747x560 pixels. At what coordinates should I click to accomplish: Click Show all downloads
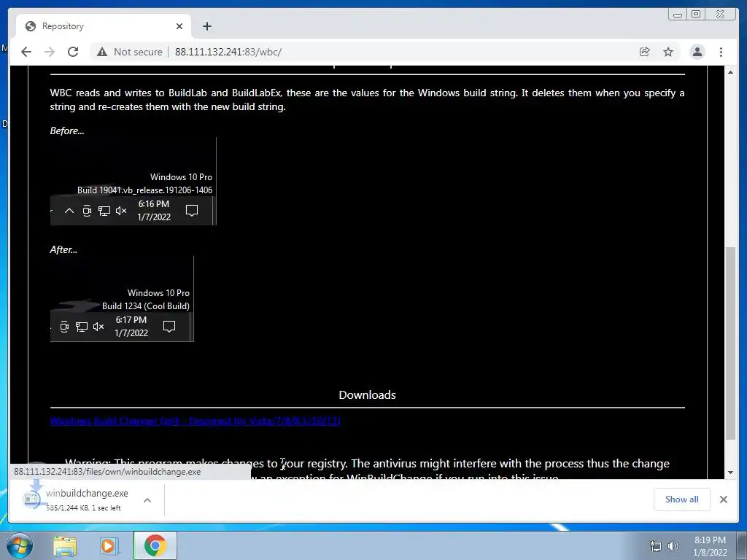pyautogui.click(x=682, y=499)
